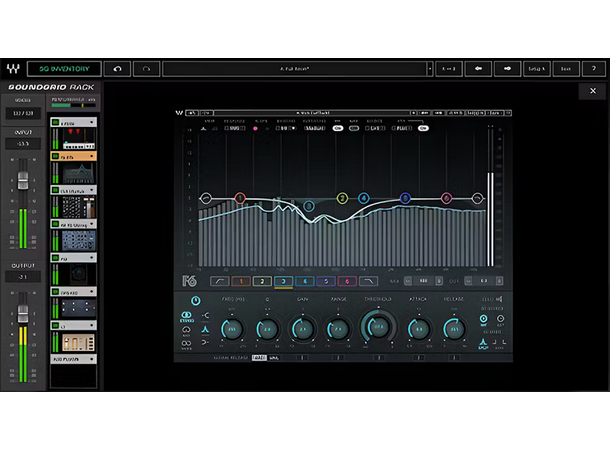Viewport: 610px width, 450px height.
Task: Switch to the low-pass filter band tab
Action: (368, 281)
